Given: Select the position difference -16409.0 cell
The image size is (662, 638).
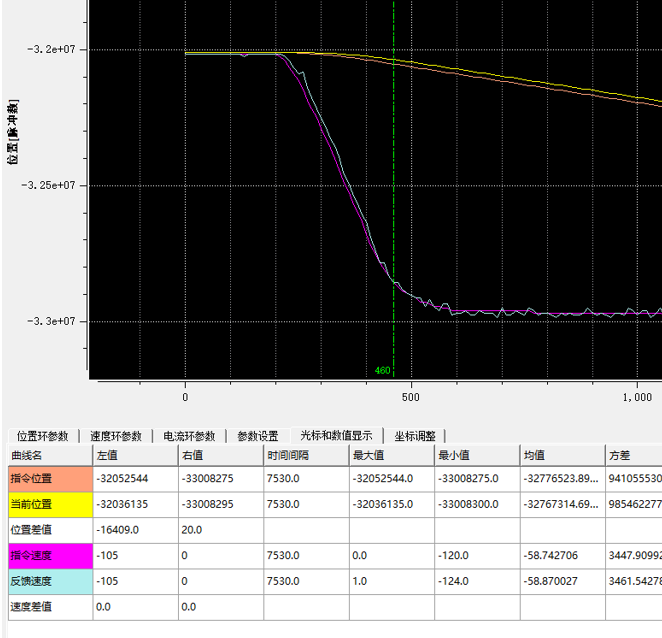Looking at the screenshot, I should pyautogui.click(x=136, y=530).
